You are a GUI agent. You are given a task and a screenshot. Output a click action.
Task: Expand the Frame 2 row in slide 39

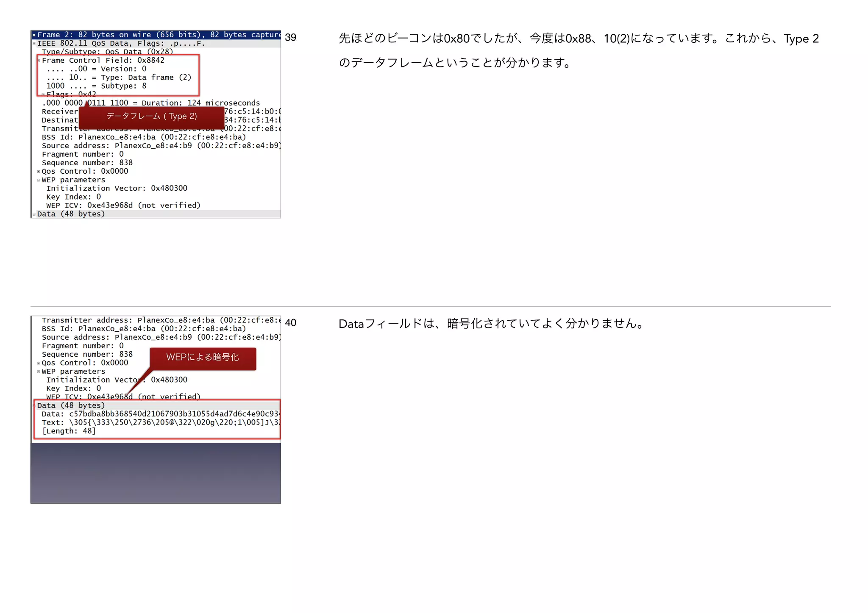tap(34, 35)
